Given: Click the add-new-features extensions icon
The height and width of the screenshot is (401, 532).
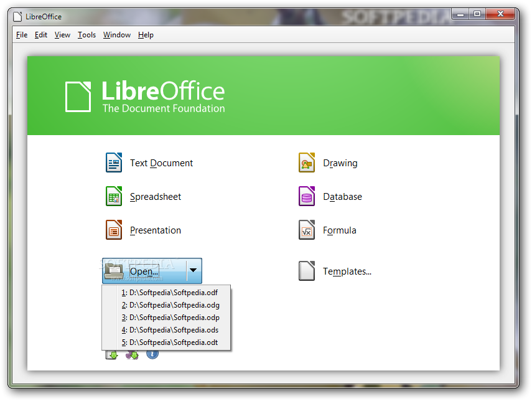Looking at the screenshot, I should click(131, 354).
